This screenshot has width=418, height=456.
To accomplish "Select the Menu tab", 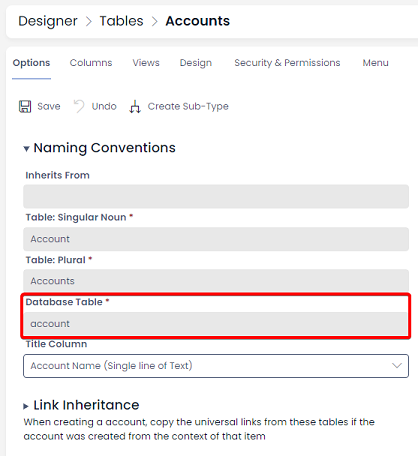I will [x=376, y=63].
